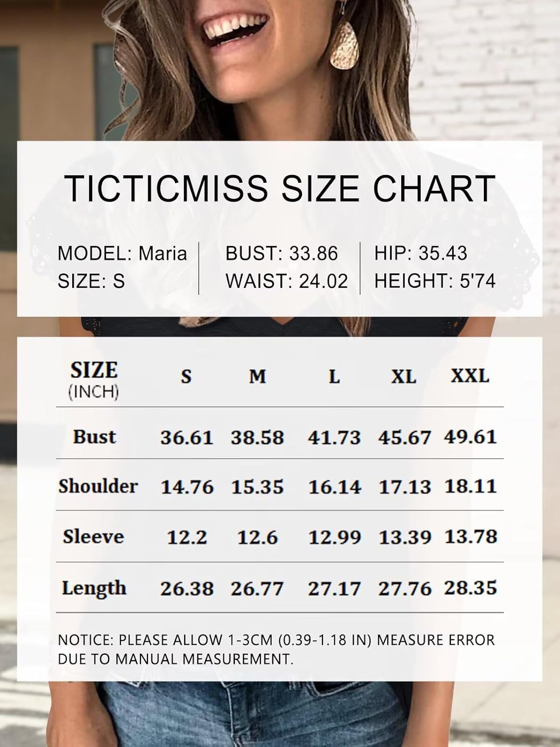The height and width of the screenshot is (747, 560).
Task: Click the 28.35 length value for XXL
Action: pyautogui.click(x=470, y=588)
